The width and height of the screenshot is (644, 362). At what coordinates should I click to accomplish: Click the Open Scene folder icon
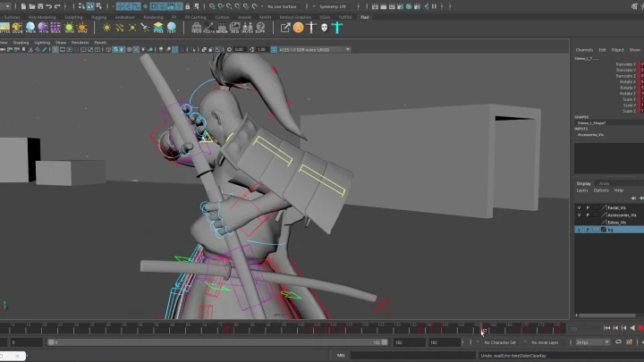pyautogui.click(x=31, y=6)
